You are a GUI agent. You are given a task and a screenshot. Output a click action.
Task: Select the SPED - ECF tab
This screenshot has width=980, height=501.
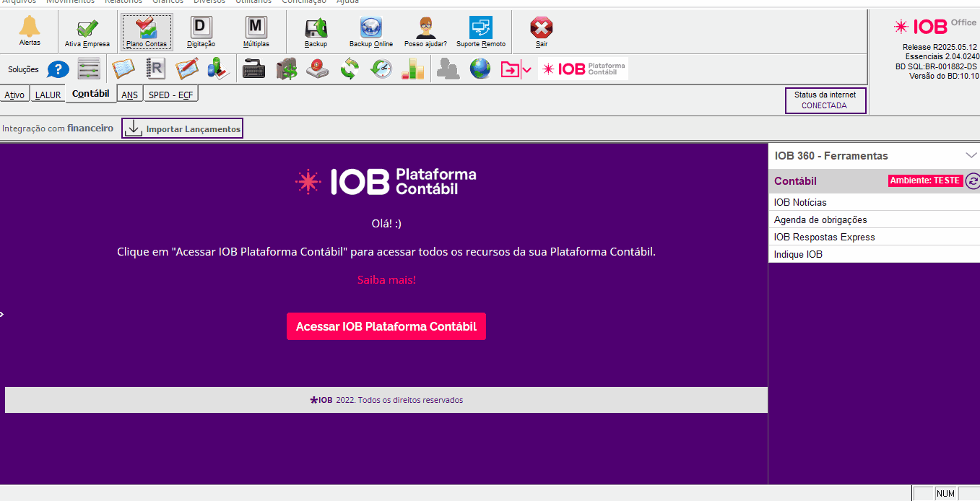tap(170, 95)
